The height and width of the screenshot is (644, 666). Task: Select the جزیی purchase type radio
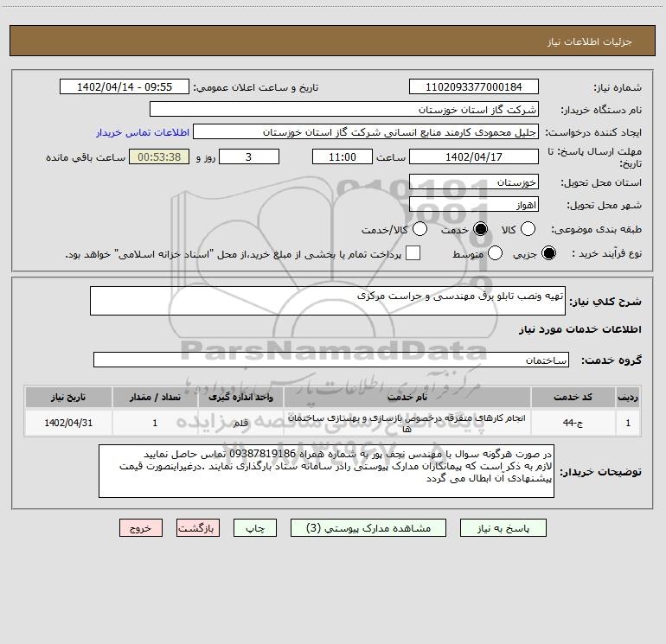point(548,253)
